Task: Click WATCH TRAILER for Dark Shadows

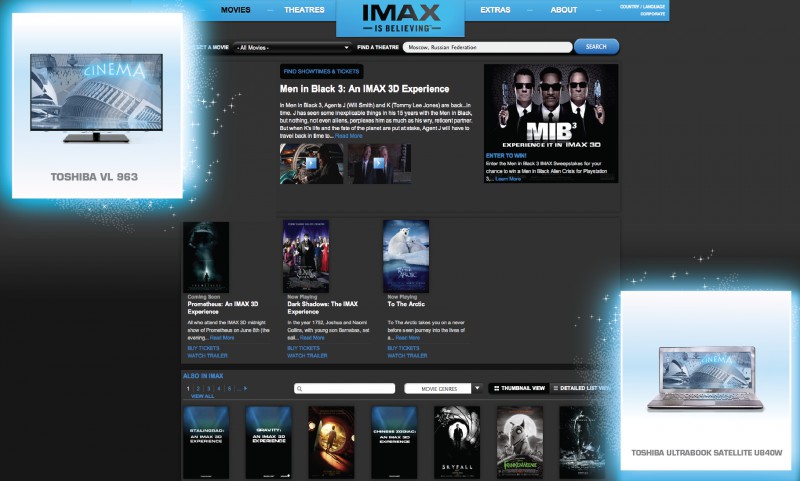Action: (x=308, y=356)
